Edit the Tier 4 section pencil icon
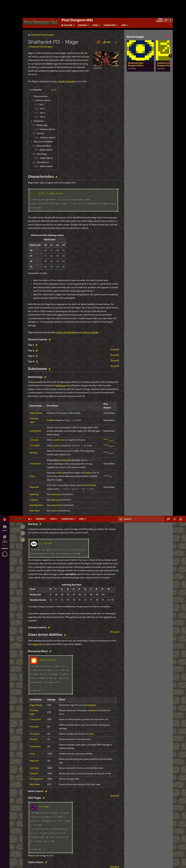186x868 pixels. (37, 362)
